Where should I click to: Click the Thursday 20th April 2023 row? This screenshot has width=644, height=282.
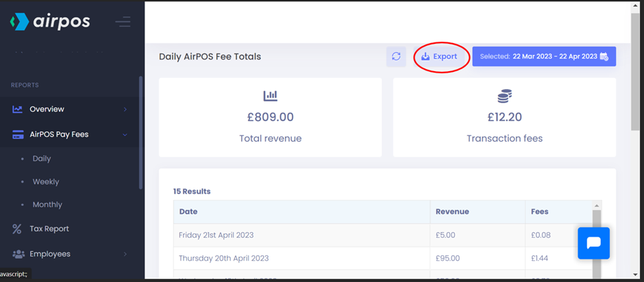pyautogui.click(x=383, y=258)
